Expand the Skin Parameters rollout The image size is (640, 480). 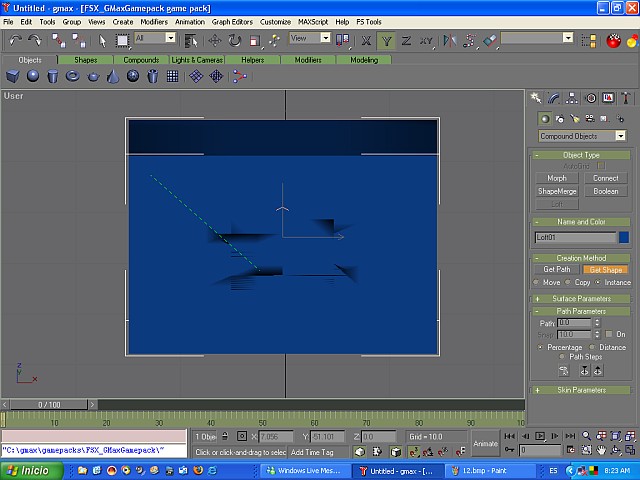(x=581, y=390)
